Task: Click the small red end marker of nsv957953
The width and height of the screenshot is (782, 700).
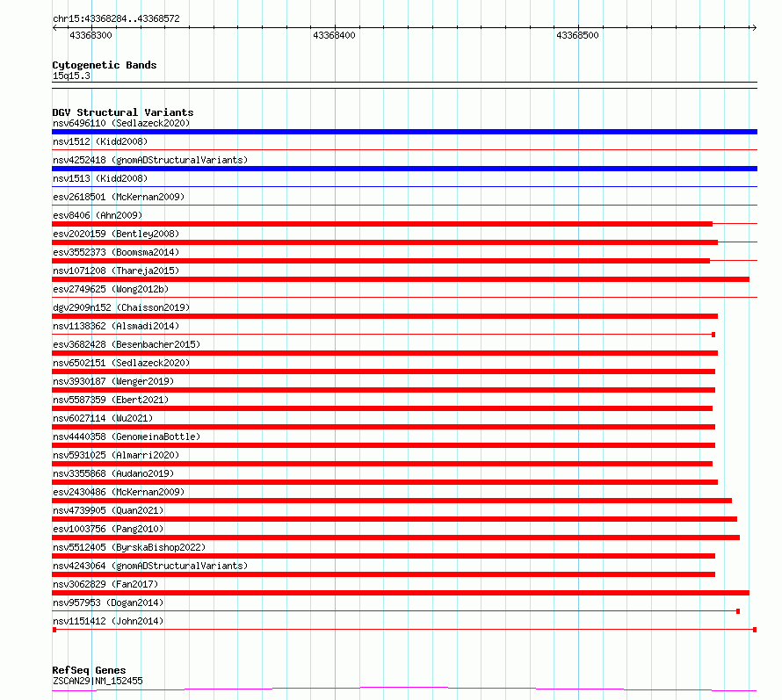Action: click(x=738, y=611)
